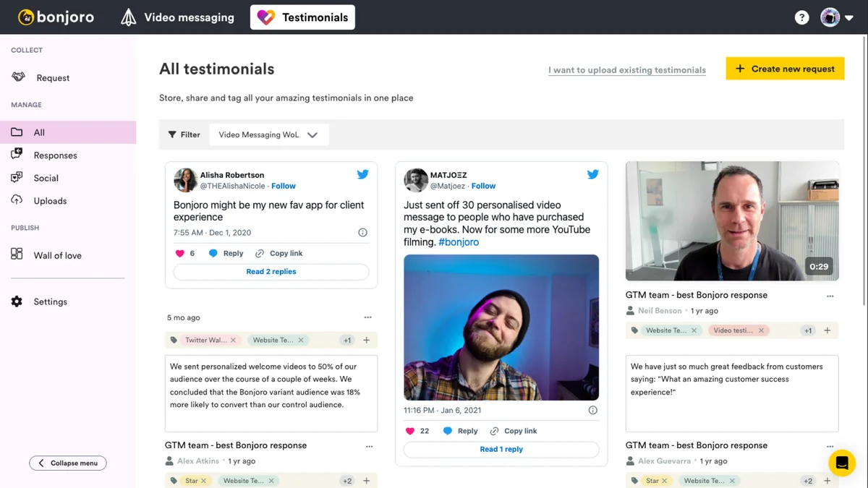The width and height of the screenshot is (868, 488).
Task: Open the upload existing testimonials link
Action: [x=627, y=70]
